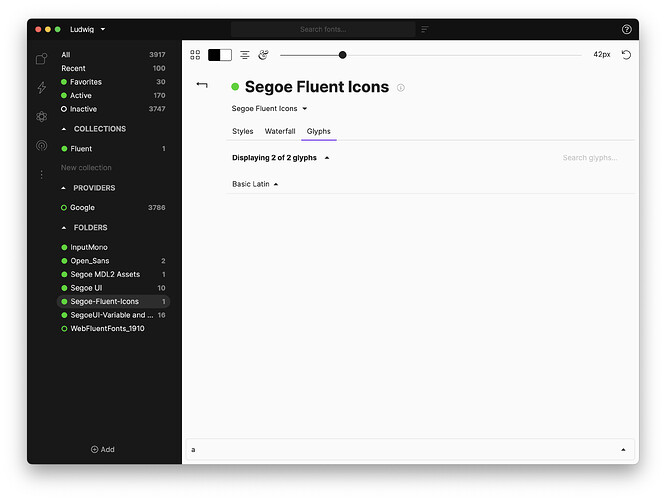Open the Favorites list
The image size is (666, 500).
113,82
